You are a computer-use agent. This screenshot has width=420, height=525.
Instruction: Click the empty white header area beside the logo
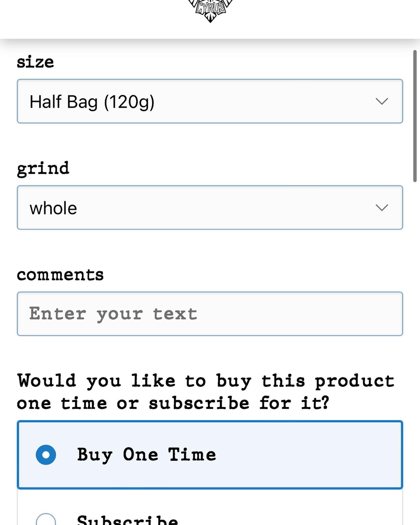(87, 17)
